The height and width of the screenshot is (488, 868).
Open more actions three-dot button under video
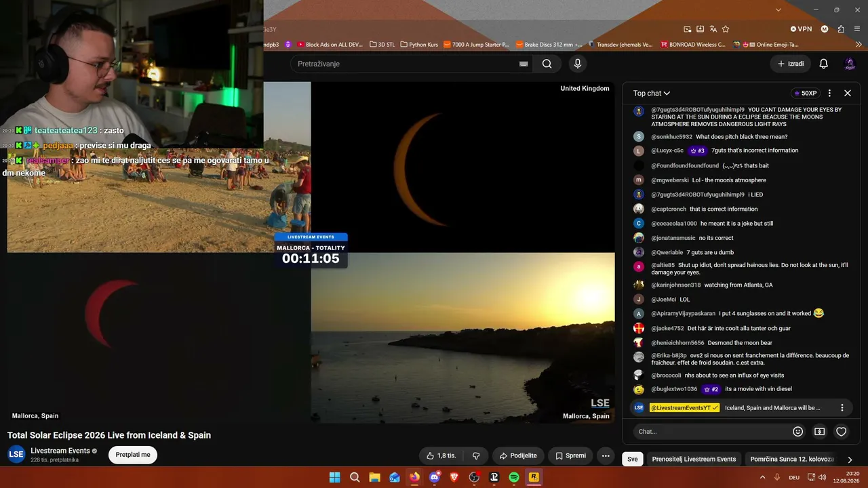606,455
